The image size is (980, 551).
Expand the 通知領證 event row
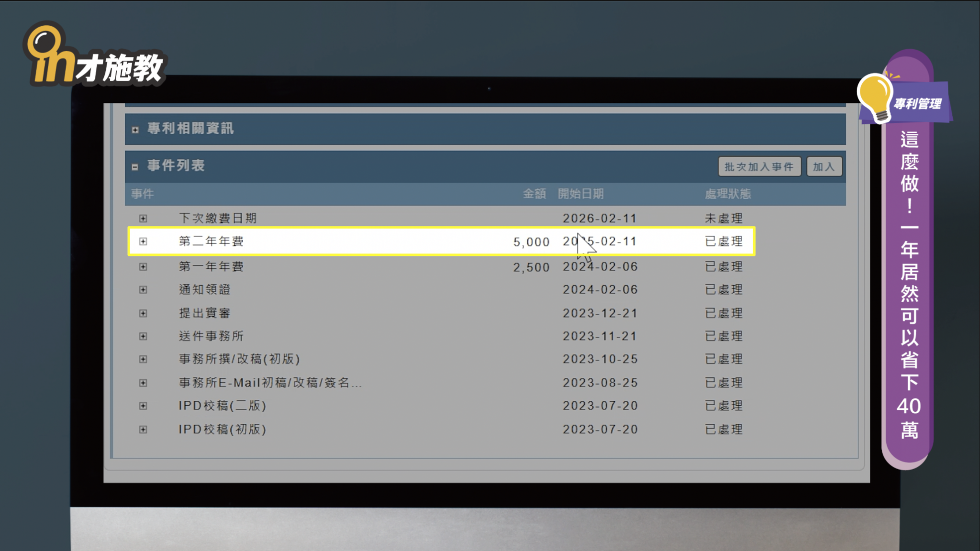[x=143, y=289]
